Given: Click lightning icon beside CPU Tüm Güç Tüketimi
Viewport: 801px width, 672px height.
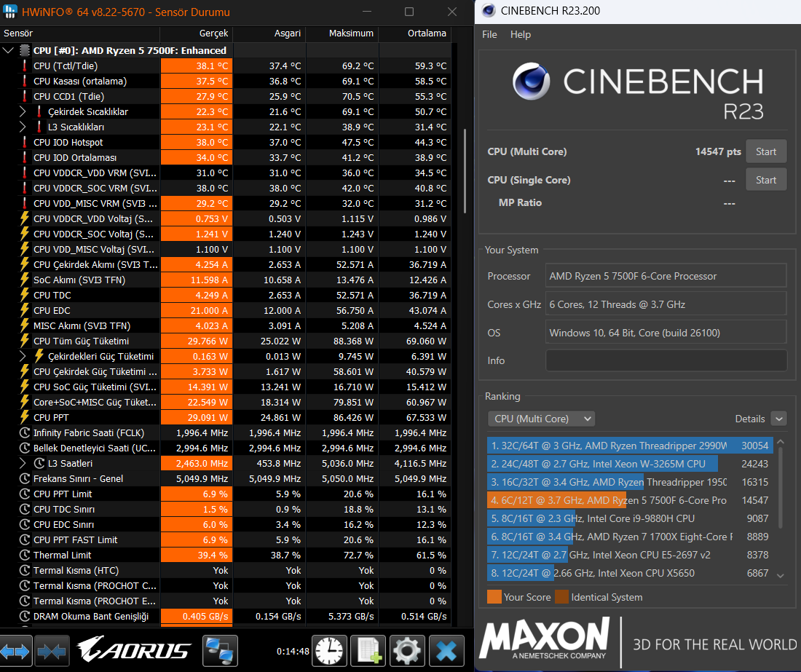Looking at the screenshot, I should pyautogui.click(x=24, y=341).
